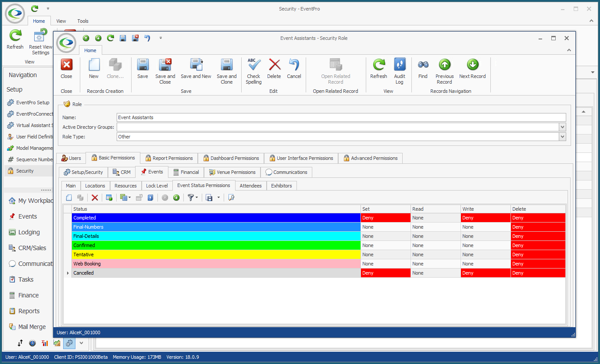Click the up-down arrows icon in navigation footer
Screen dimensions: 600x364
tap(20, 343)
